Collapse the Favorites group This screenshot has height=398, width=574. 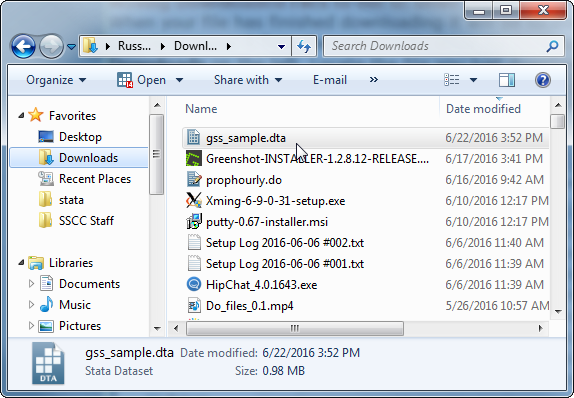[21, 116]
